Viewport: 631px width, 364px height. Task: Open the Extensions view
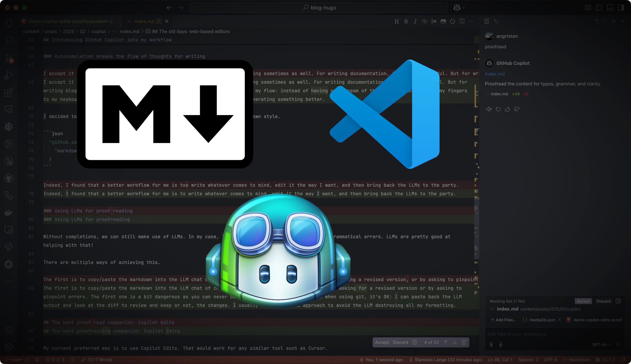coord(9,92)
